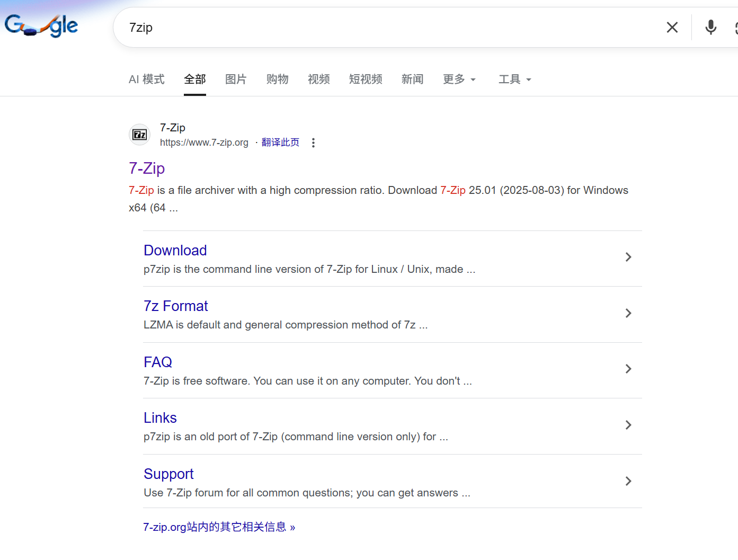Switch to the 图片 images tab
Screen dimensions: 738x560
(236, 79)
